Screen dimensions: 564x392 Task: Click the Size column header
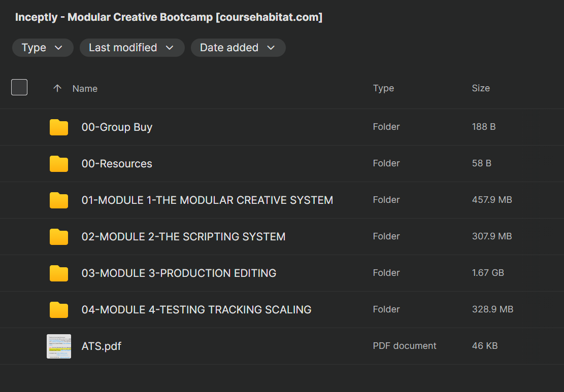480,88
